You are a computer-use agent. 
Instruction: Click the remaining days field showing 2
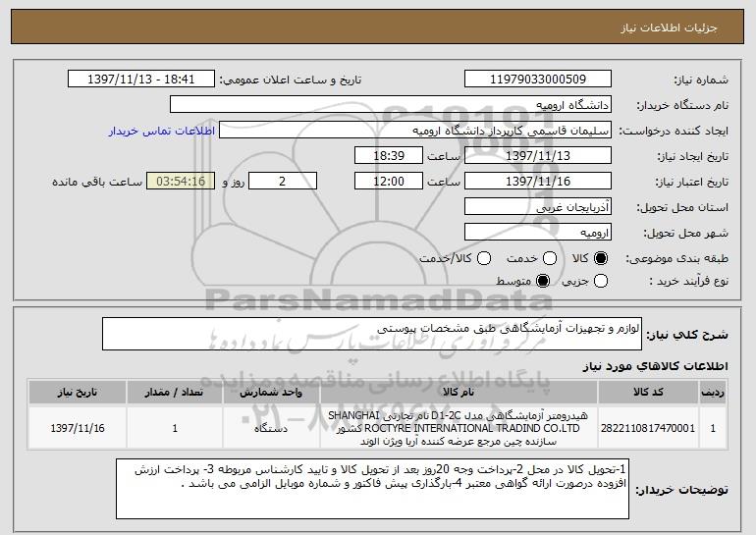[283, 182]
